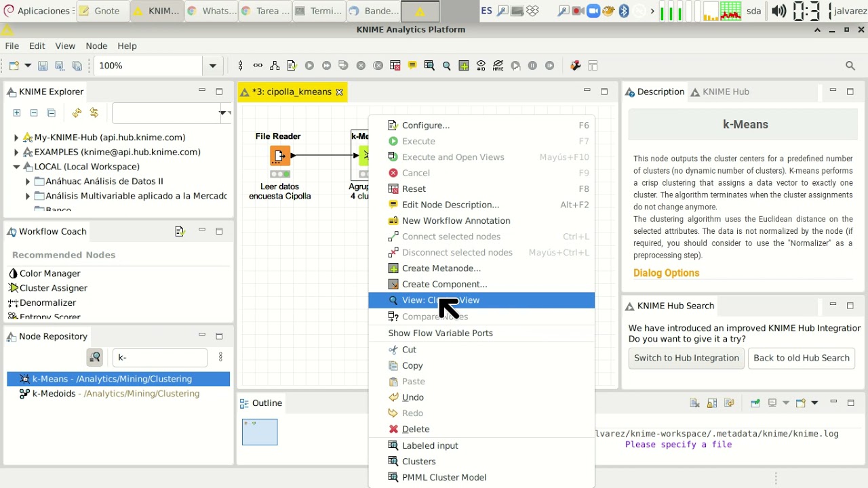Click the sync with editor icon in Explorer

(x=94, y=113)
